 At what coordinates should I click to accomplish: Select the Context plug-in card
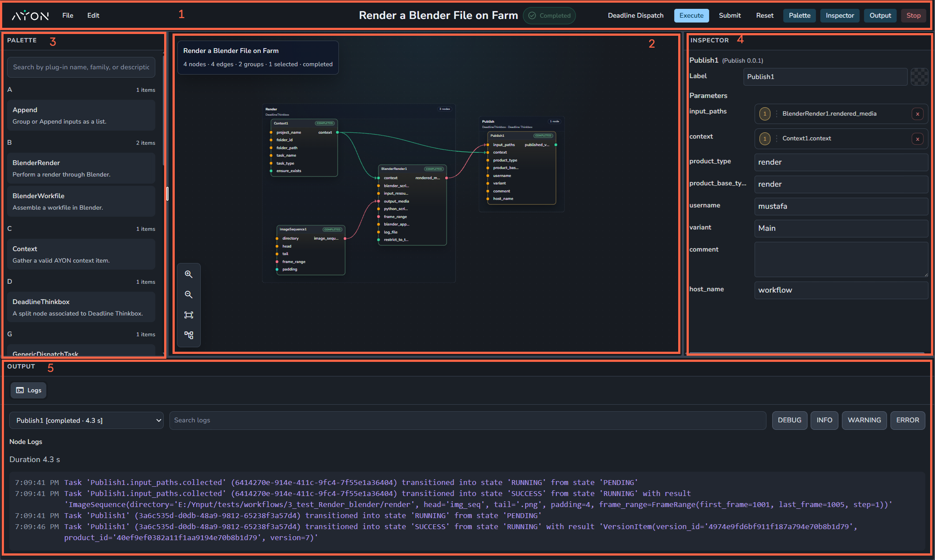click(81, 254)
